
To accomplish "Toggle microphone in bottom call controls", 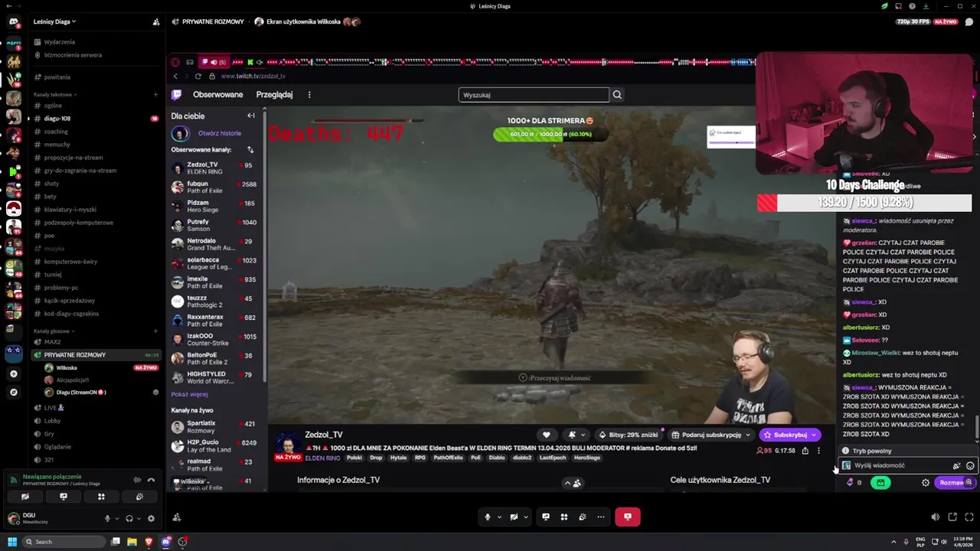I will (x=488, y=517).
